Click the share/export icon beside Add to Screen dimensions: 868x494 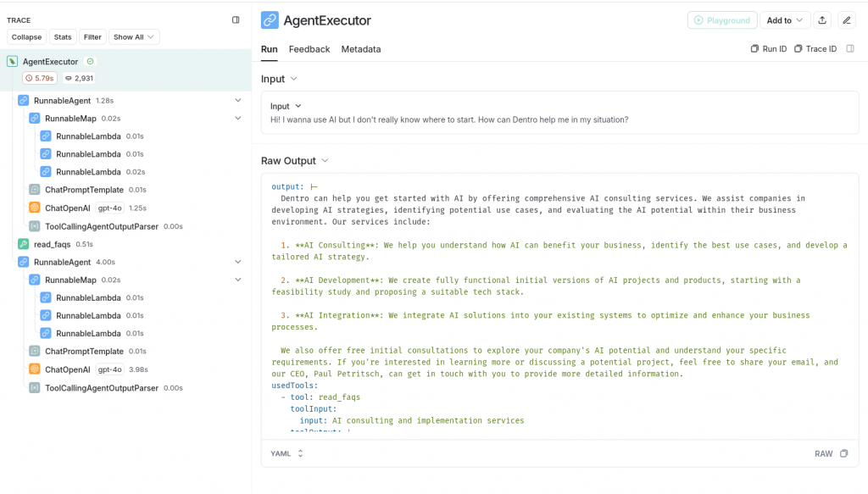tap(822, 20)
